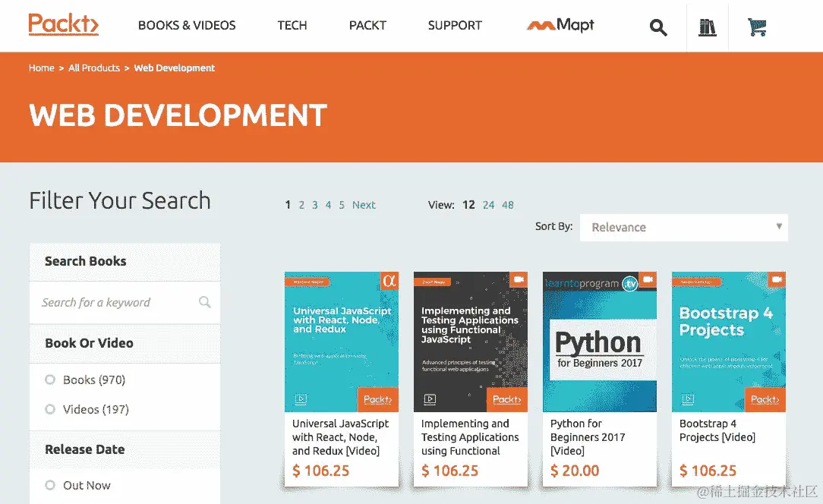Viewport: 823px width, 504px height.
Task: View 48 items per page
Action: [x=508, y=205]
